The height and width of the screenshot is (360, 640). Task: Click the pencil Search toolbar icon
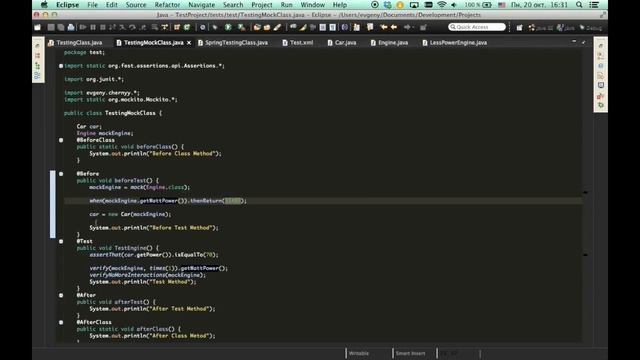[x=277, y=27]
